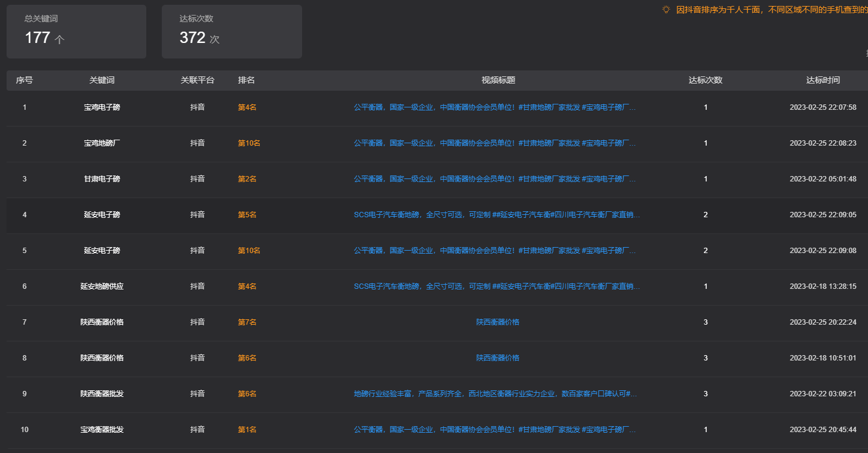This screenshot has height=453, width=868.
Task: Click the 序号 column header
Action: coord(24,80)
